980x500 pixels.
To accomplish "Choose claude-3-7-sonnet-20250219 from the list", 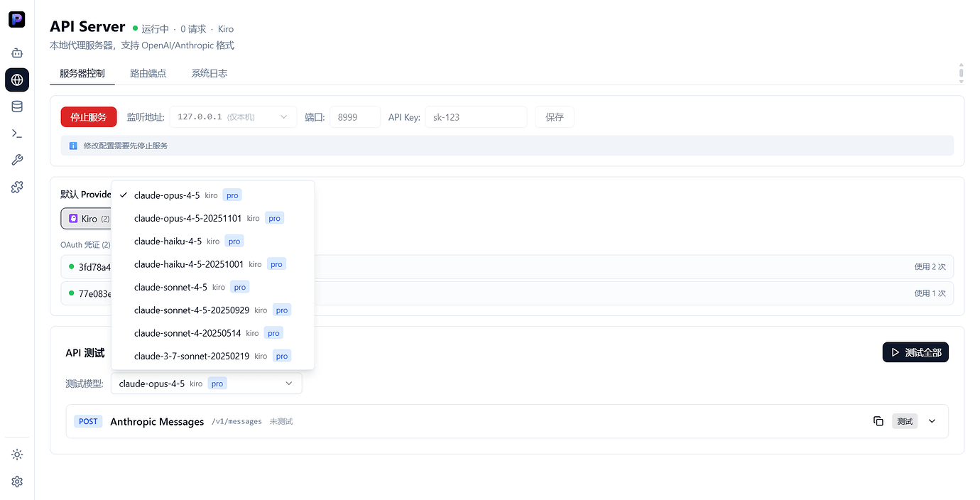I will point(212,356).
